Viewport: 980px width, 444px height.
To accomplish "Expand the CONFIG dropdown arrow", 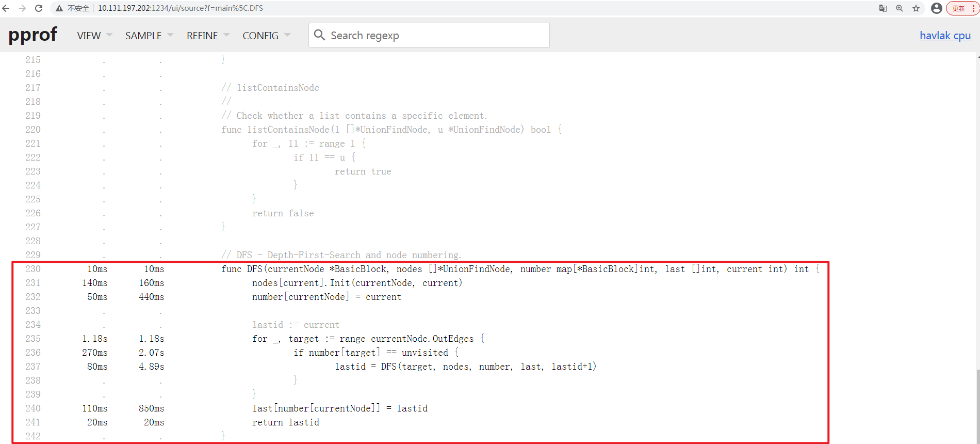I will (287, 35).
